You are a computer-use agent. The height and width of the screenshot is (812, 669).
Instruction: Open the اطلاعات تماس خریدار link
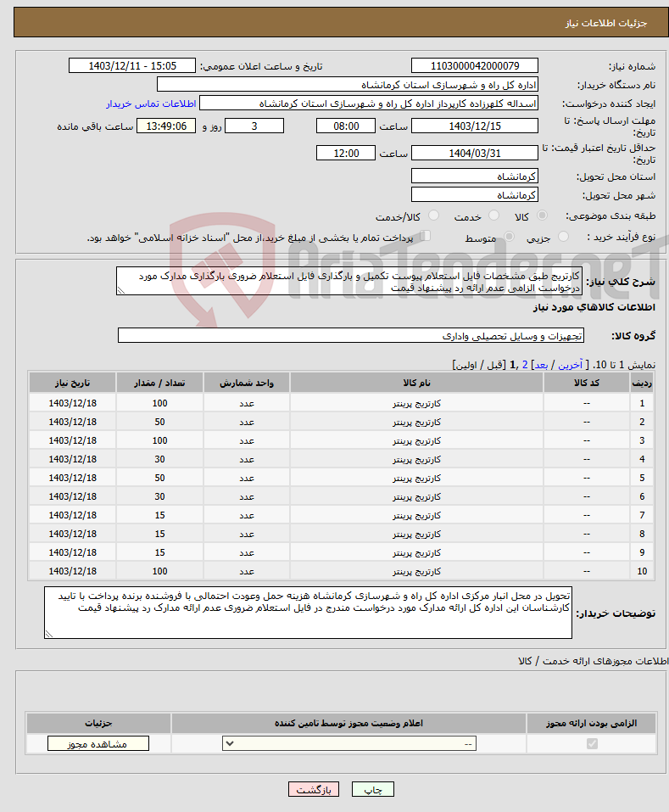151,104
